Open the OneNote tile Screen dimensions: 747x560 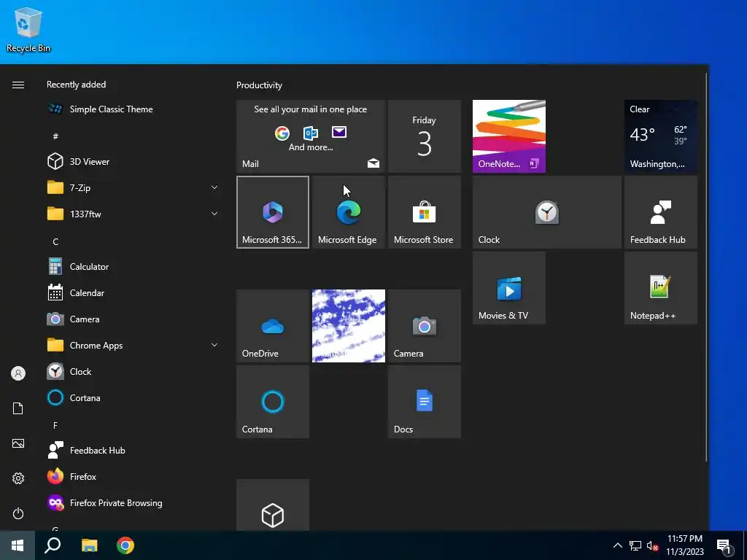pos(508,136)
